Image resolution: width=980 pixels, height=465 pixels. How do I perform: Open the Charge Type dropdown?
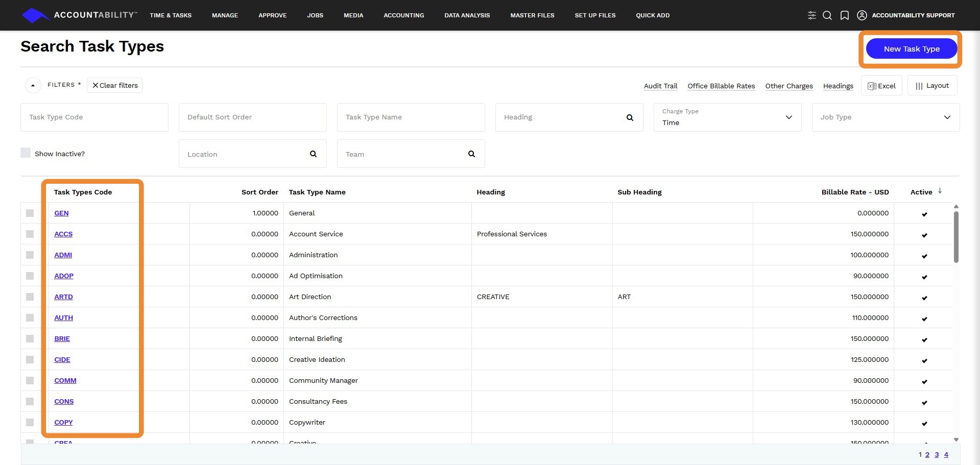pos(727,117)
